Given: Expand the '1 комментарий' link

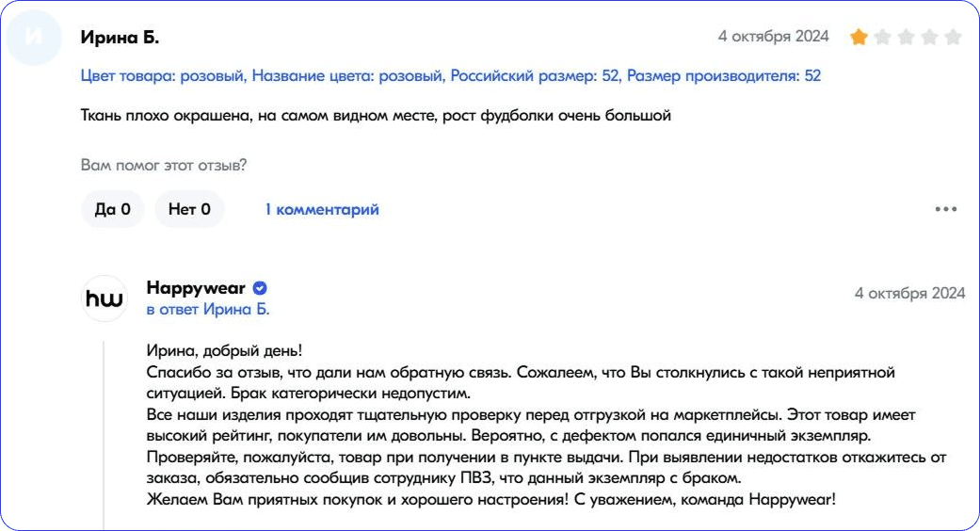Looking at the screenshot, I should click(x=322, y=209).
